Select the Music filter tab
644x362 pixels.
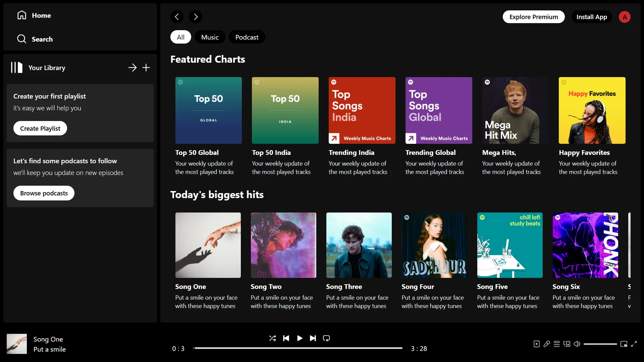(210, 37)
